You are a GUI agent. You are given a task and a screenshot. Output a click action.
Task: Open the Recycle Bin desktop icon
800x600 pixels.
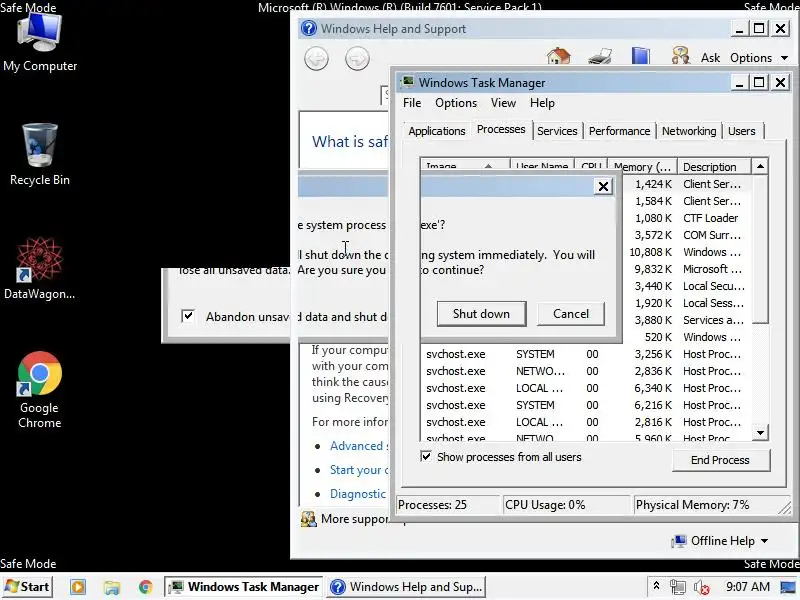click(x=39, y=155)
